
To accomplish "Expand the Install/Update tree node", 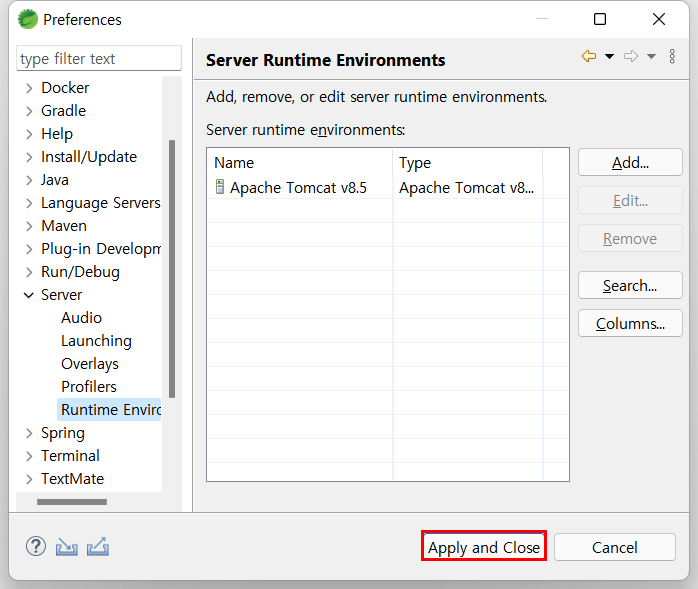I will point(29,157).
